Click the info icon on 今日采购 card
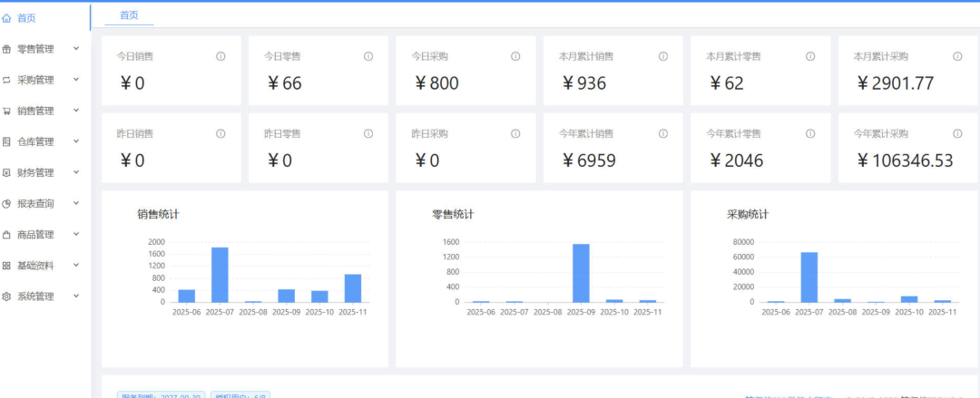Viewport: 980px width, 398px height. (x=515, y=56)
